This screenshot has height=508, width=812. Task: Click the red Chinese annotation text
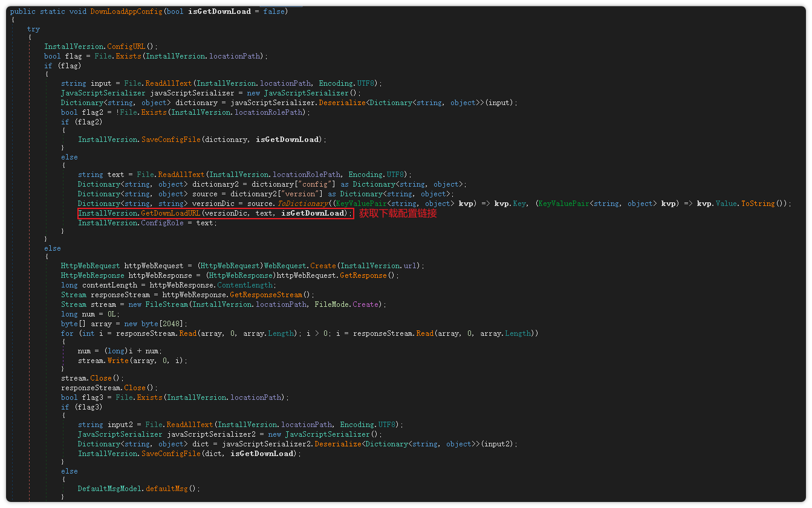(x=398, y=213)
